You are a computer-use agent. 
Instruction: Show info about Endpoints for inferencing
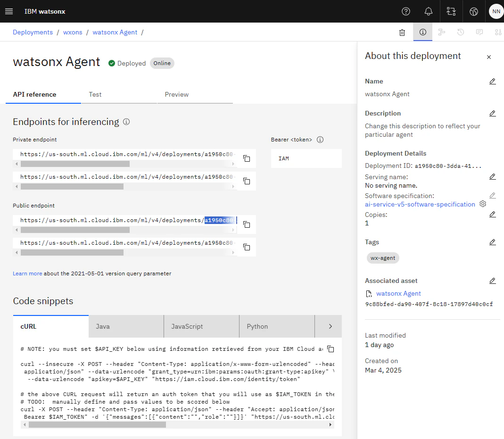click(126, 122)
